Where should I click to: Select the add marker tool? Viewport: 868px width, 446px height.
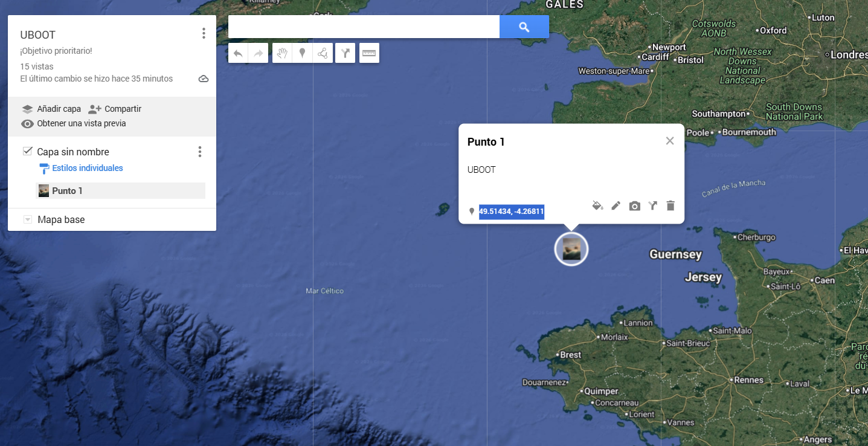tap(302, 53)
